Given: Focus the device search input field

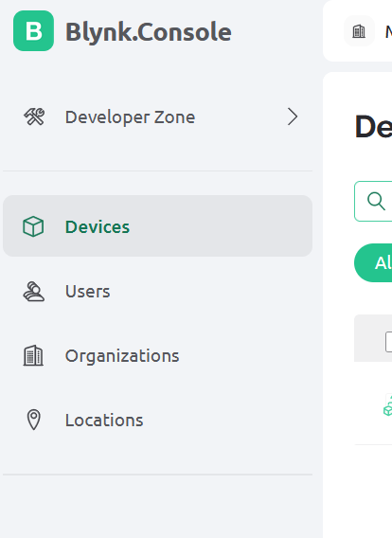Looking at the screenshot, I should (x=373, y=201).
